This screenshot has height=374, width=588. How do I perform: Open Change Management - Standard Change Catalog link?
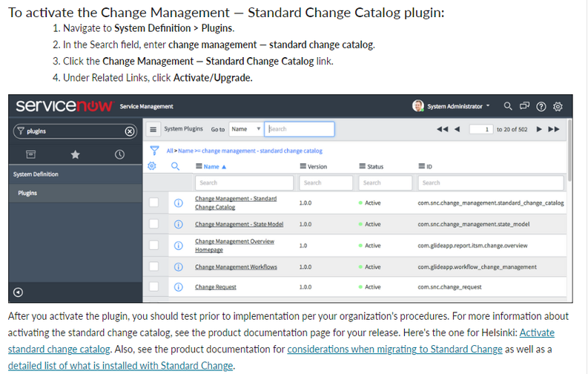[236, 203]
